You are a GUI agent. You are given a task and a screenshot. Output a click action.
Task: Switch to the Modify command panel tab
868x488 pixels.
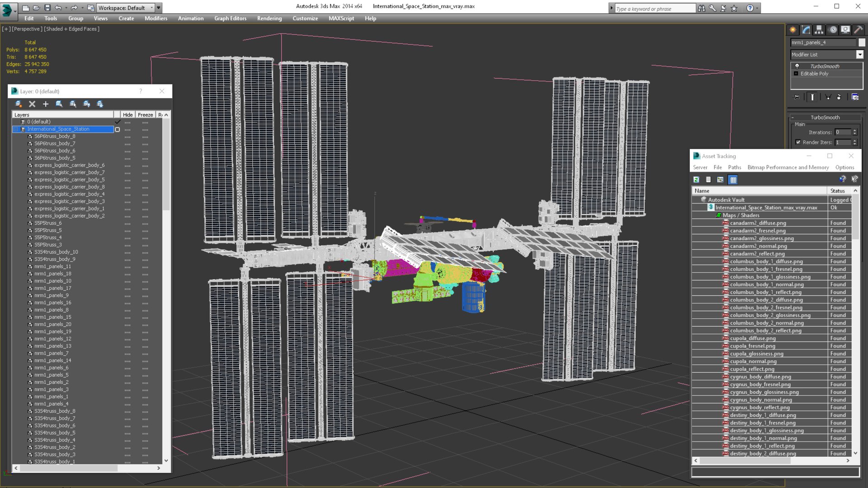[x=806, y=30]
